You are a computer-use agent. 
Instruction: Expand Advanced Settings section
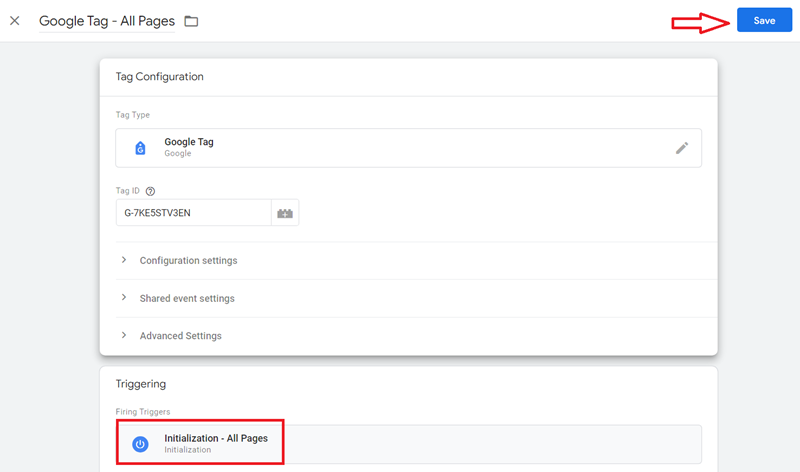pyautogui.click(x=180, y=336)
